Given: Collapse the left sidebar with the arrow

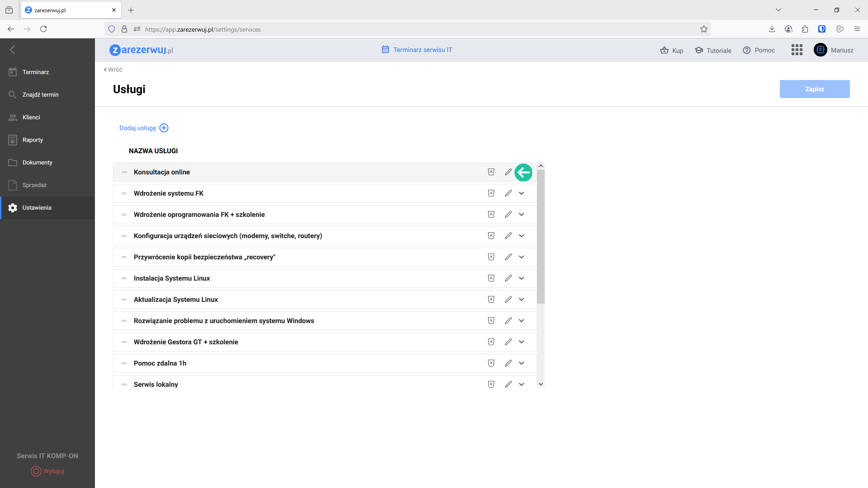Looking at the screenshot, I should click(x=13, y=50).
